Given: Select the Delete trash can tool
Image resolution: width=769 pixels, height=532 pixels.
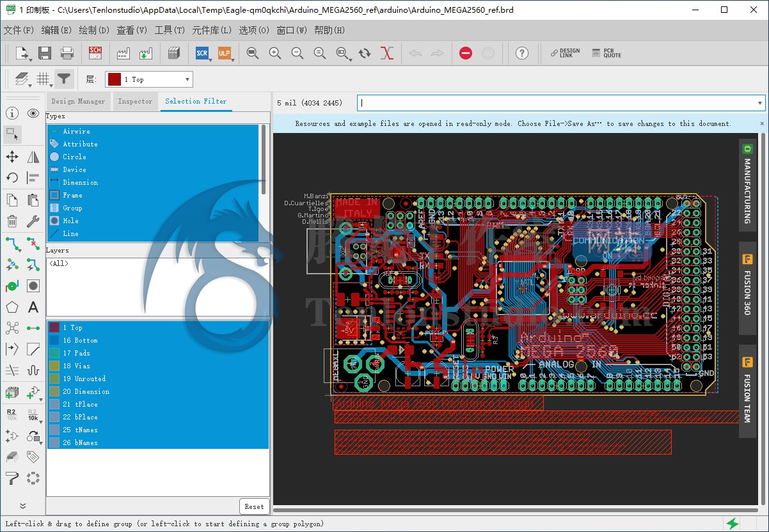Looking at the screenshot, I should coord(12,222).
